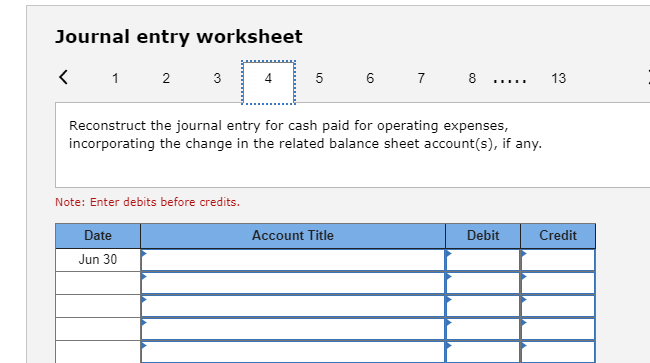Open Account Title dropdown in fourth row
The width and height of the screenshot is (650, 363).
coord(293,329)
